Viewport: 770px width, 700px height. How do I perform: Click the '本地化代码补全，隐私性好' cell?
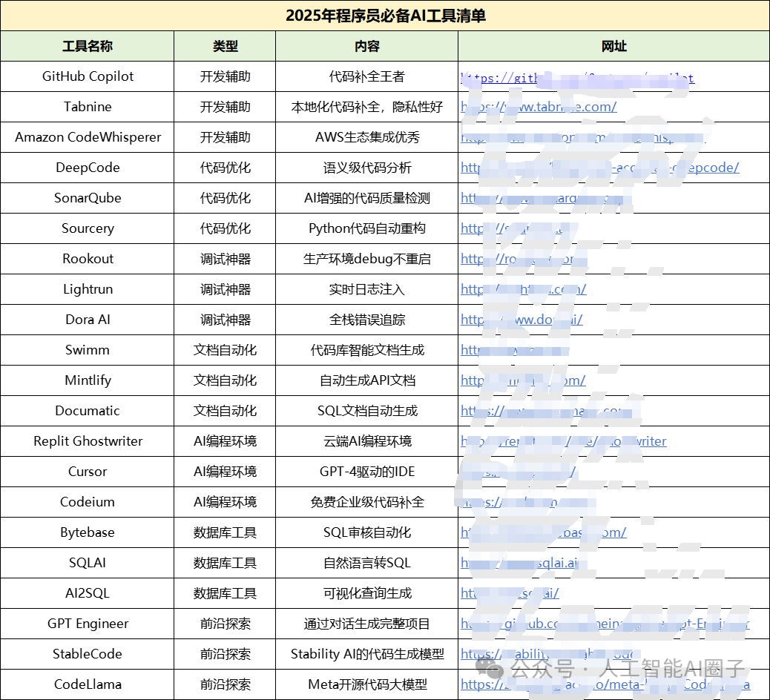[x=367, y=107]
